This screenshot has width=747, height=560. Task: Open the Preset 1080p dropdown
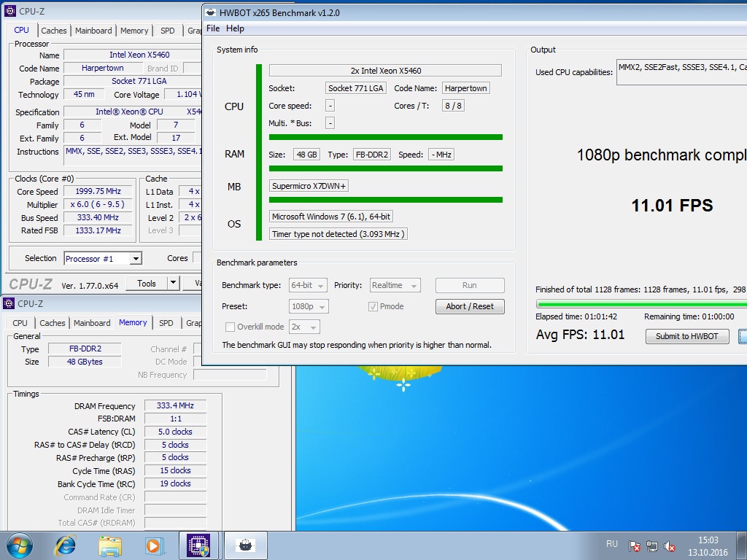[309, 306]
